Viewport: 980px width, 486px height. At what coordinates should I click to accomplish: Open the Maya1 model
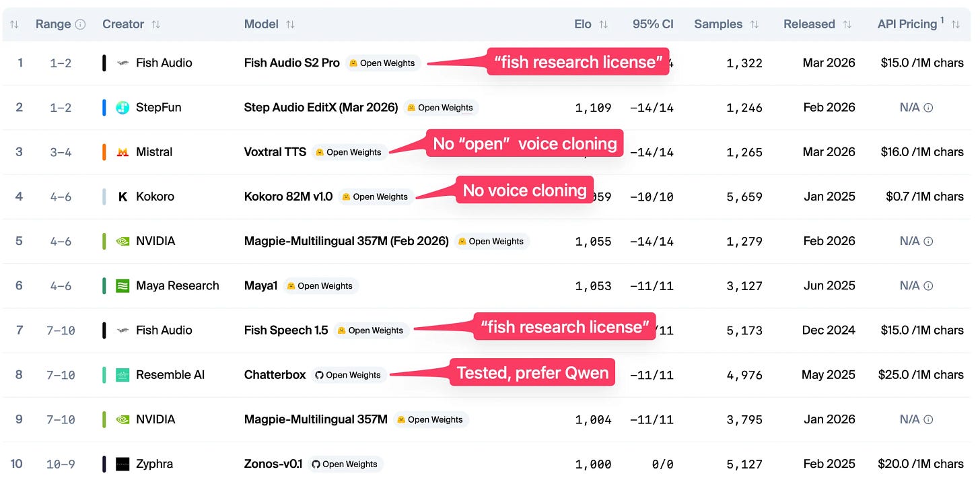[x=261, y=285]
